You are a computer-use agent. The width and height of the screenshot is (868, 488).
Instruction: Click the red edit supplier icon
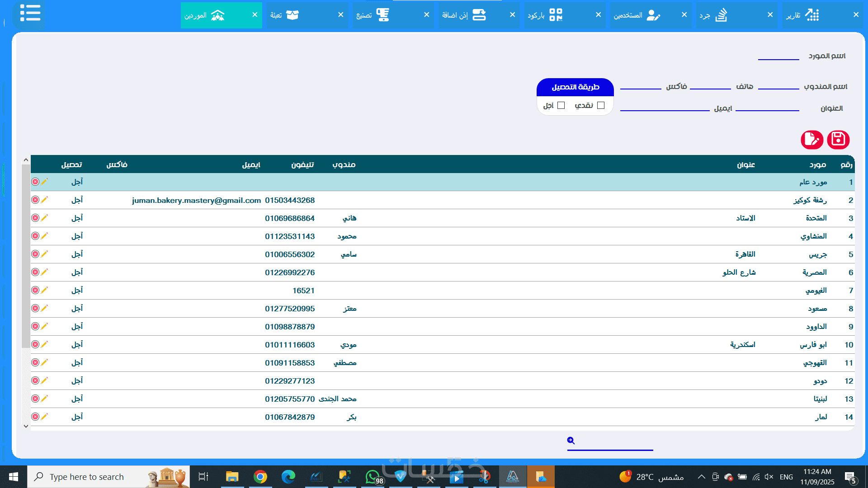point(811,140)
